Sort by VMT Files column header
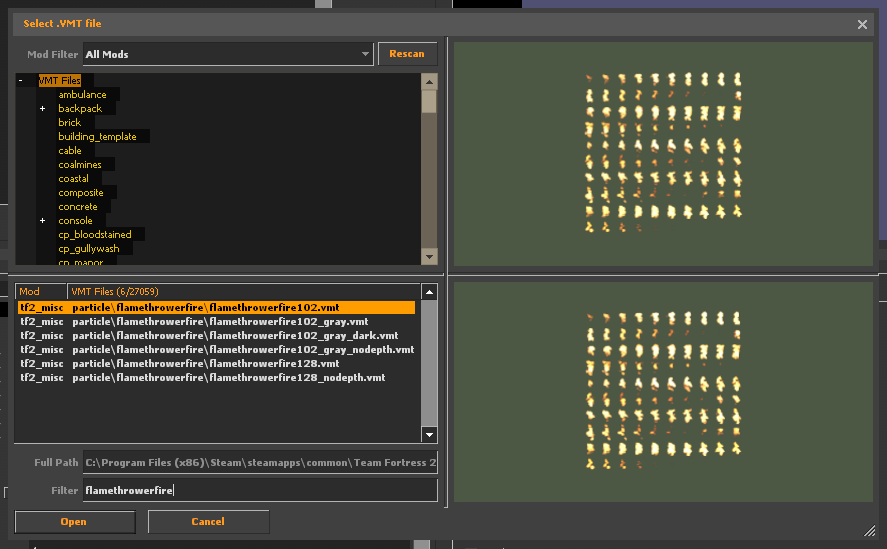Image resolution: width=887 pixels, height=549 pixels. 244,291
